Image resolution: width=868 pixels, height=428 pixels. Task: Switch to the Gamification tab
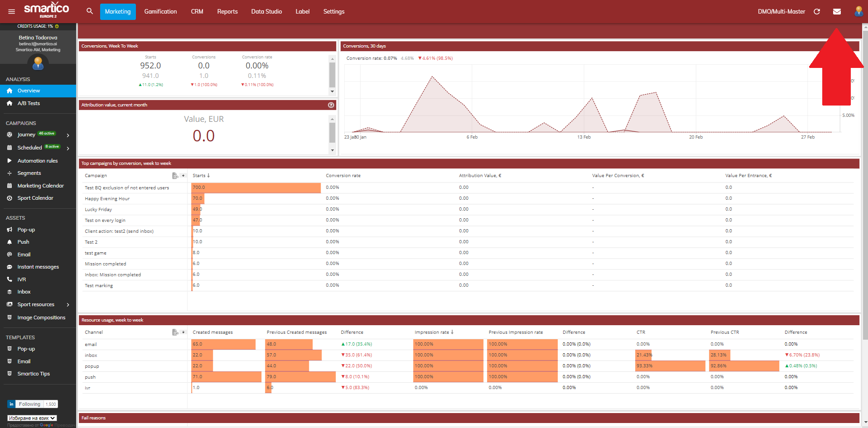pos(160,11)
